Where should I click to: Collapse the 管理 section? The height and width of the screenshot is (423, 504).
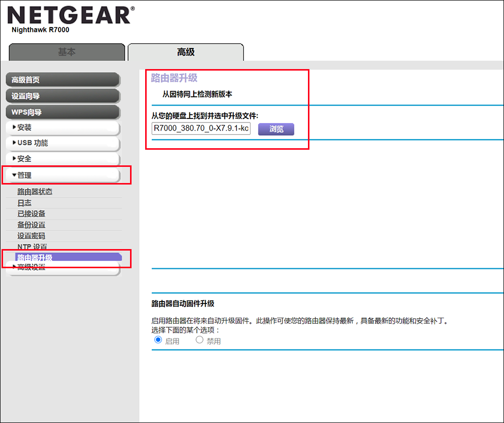click(x=62, y=175)
